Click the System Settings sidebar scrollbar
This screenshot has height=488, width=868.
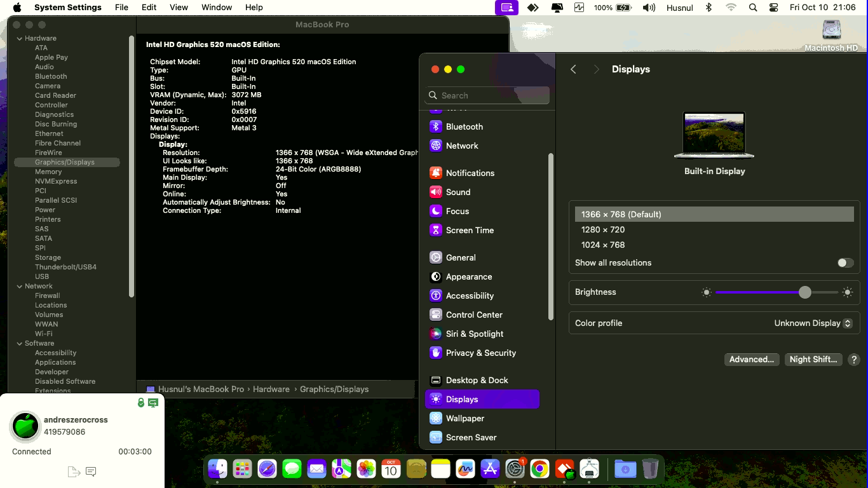point(550,236)
